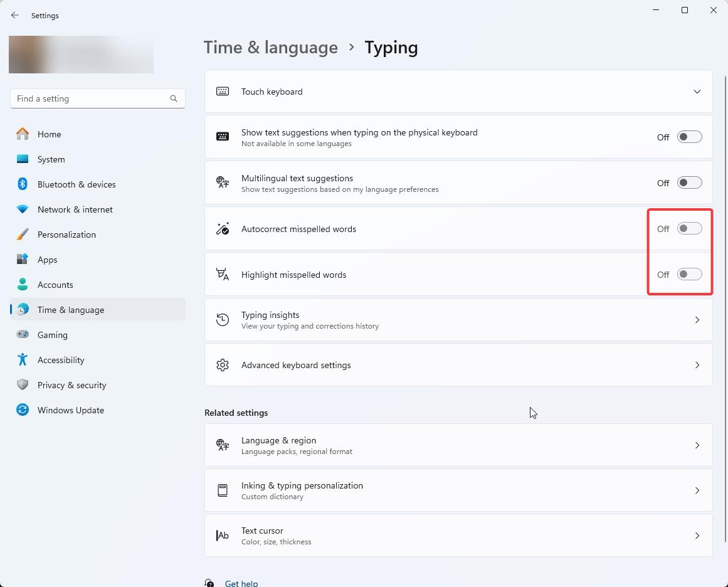
Task: Toggle Autocorrect misspelled words on
Action: [690, 228]
